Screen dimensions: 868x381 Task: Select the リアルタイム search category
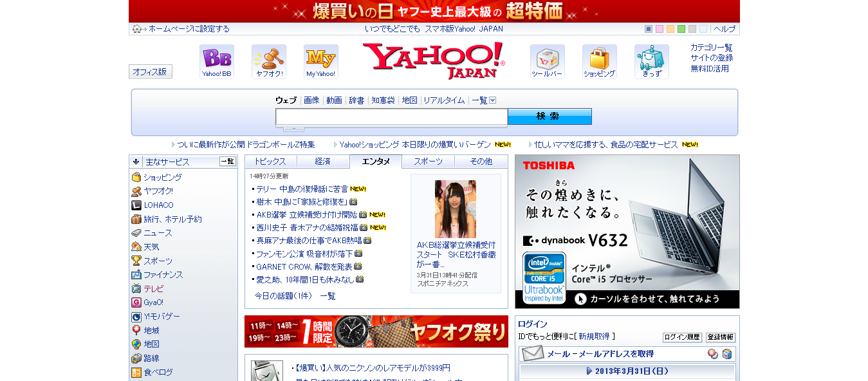point(444,100)
